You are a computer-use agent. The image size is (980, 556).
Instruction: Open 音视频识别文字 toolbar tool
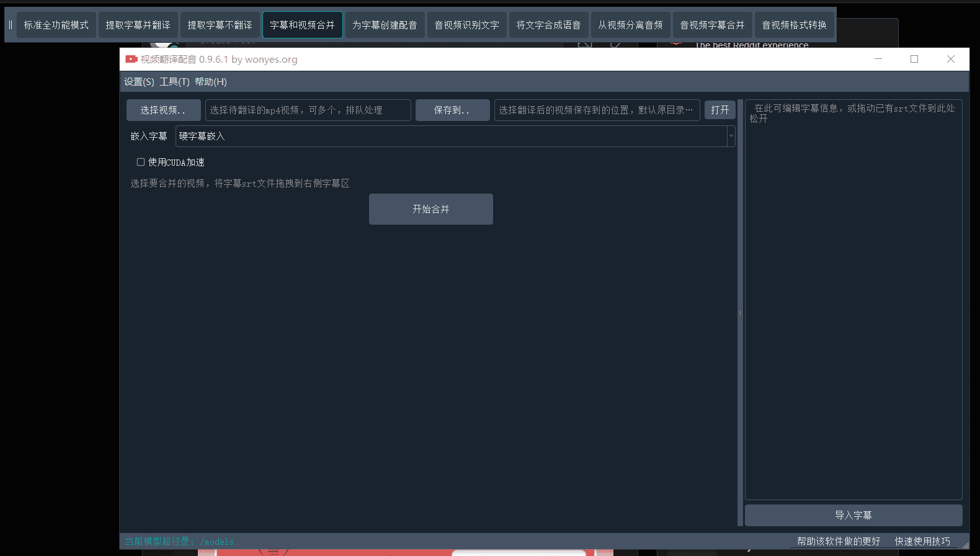pos(466,25)
